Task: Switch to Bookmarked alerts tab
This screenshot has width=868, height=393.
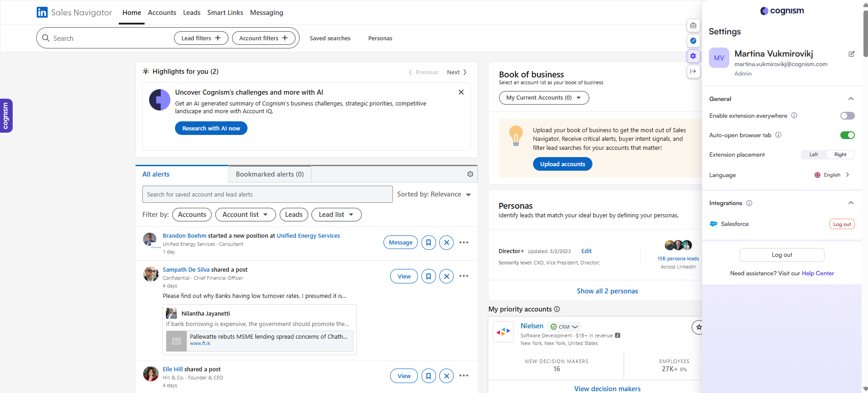Action: point(270,174)
